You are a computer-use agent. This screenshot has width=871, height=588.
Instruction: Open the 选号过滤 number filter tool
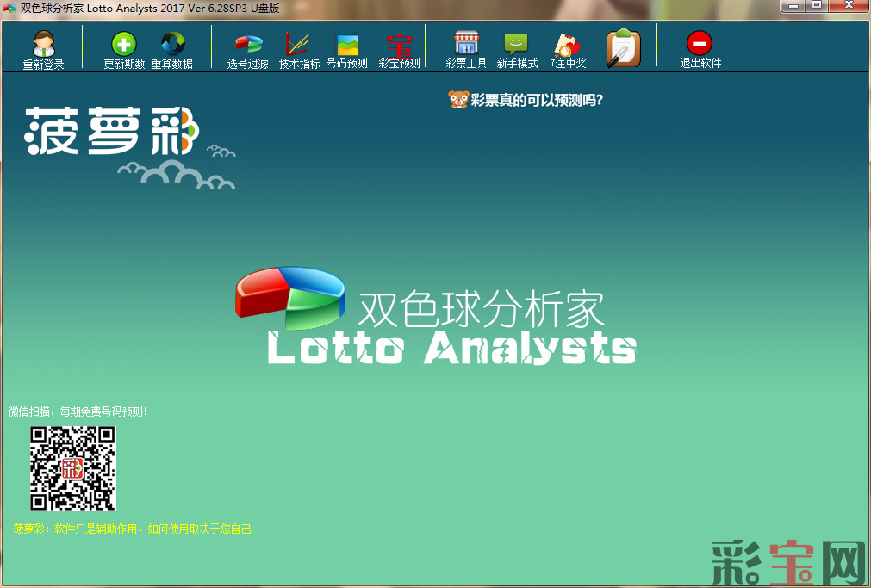coord(248,45)
